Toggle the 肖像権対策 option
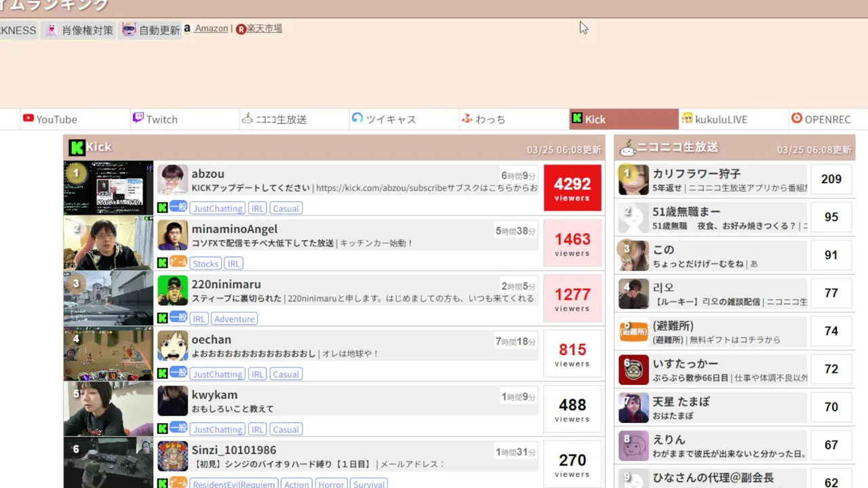This screenshot has width=868, height=488. (x=79, y=30)
